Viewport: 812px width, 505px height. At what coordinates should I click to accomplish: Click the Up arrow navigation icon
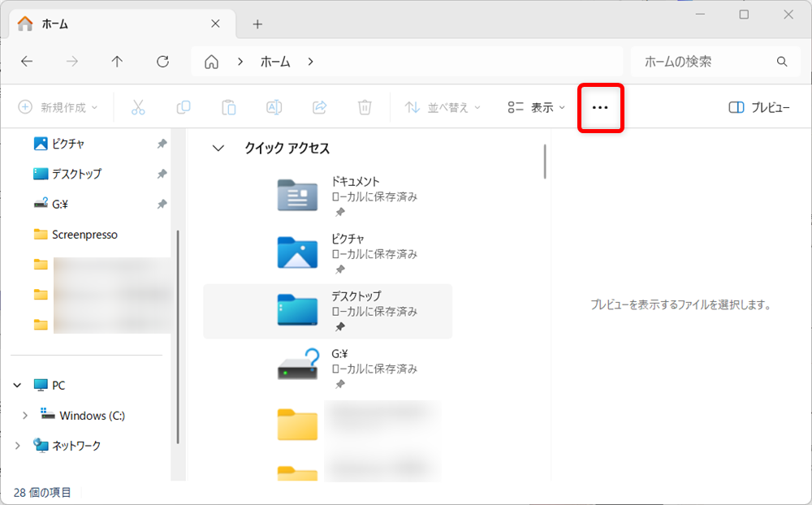116,61
